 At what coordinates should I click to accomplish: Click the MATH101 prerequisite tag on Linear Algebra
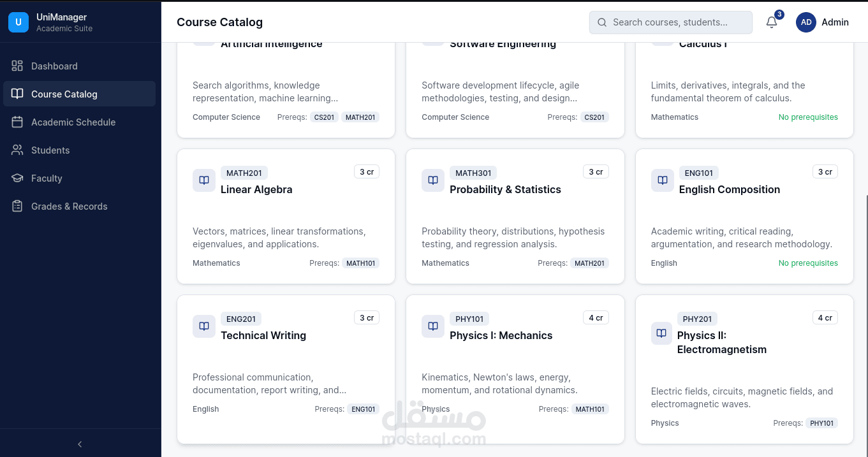360,263
